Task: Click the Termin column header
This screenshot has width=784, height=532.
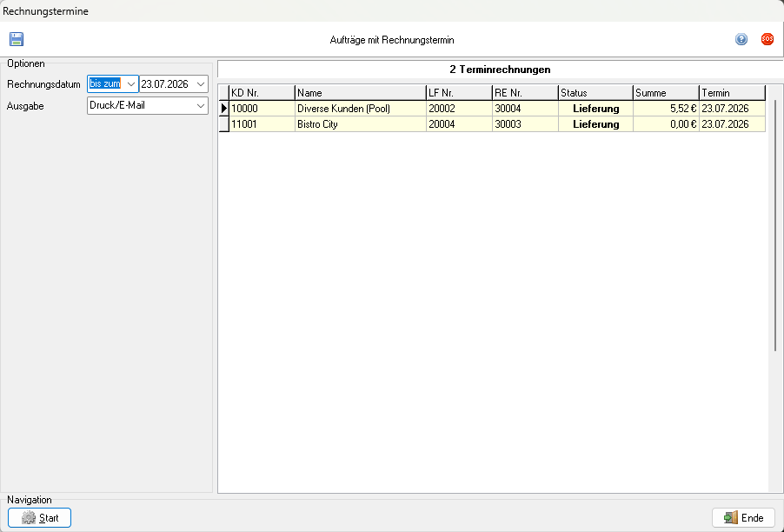Action: [x=732, y=93]
